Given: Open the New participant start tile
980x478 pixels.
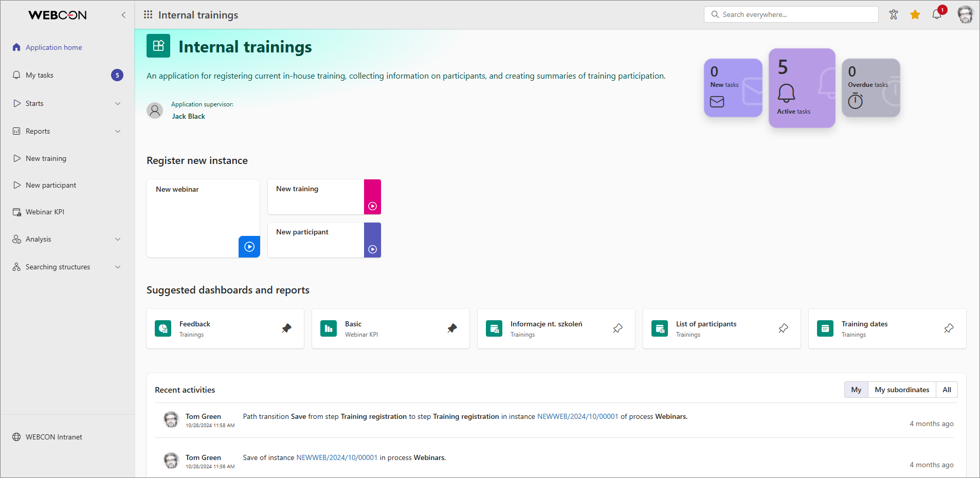Looking at the screenshot, I should coord(324,240).
